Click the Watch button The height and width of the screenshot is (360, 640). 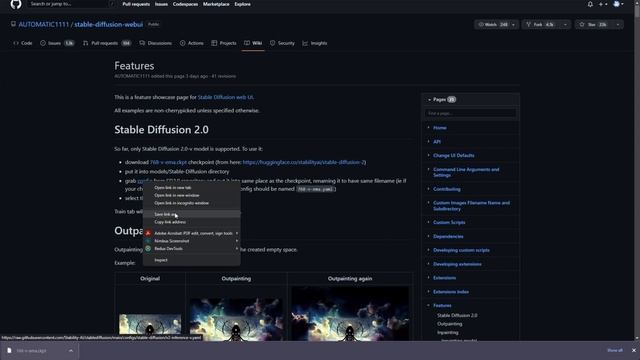coord(493,24)
